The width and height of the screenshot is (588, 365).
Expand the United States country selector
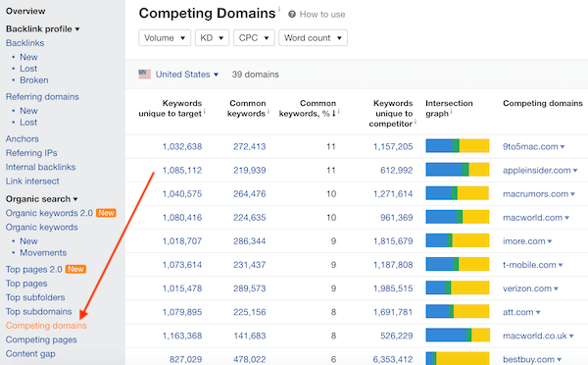(187, 75)
